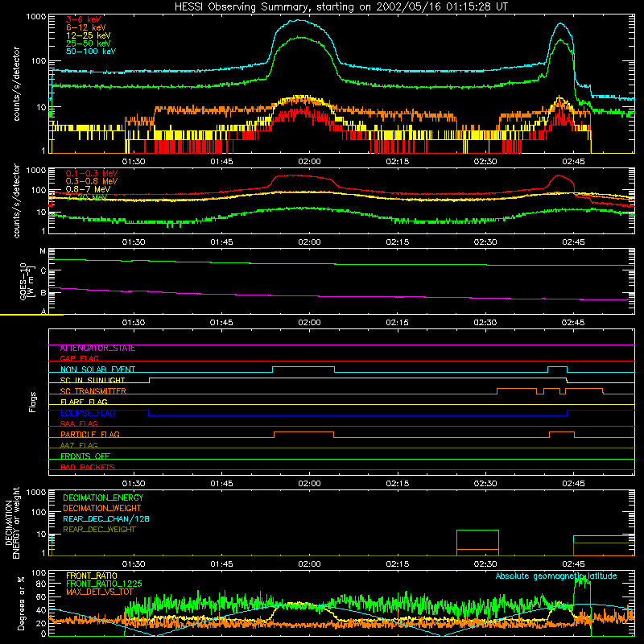The width and height of the screenshot is (644, 644).
Task: Select the ATTENUATOR_STATE flag label
Action: tap(97, 348)
